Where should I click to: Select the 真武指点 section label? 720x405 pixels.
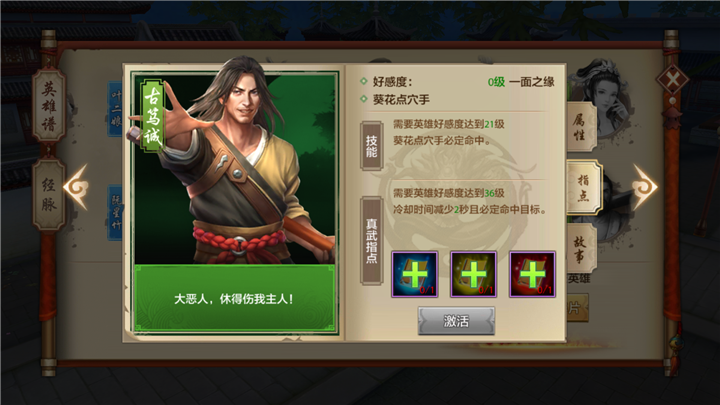click(371, 241)
